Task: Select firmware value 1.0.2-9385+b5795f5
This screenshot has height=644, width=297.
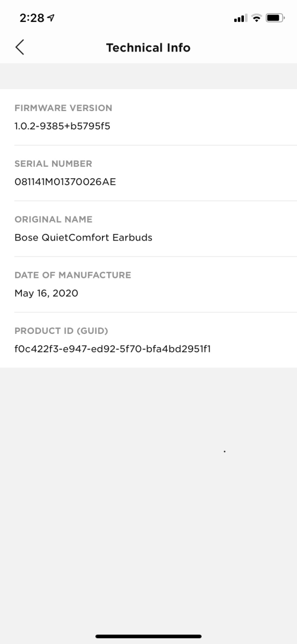Action: click(62, 127)
